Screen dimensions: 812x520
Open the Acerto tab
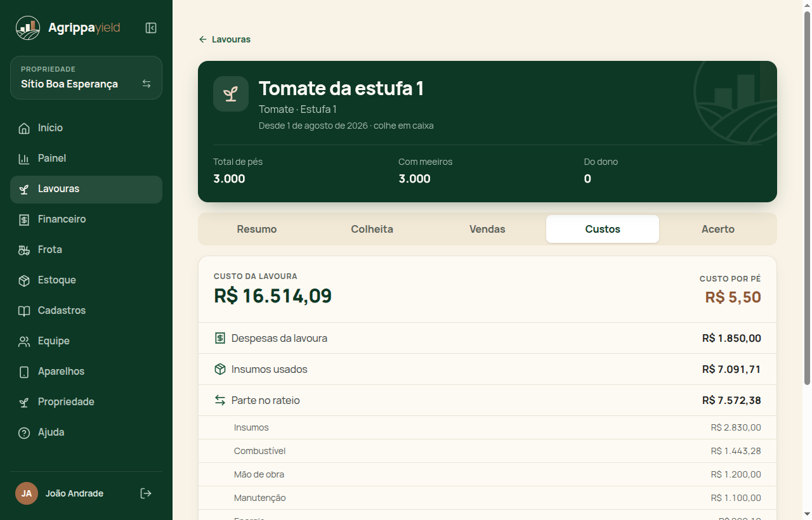[718, 229]
